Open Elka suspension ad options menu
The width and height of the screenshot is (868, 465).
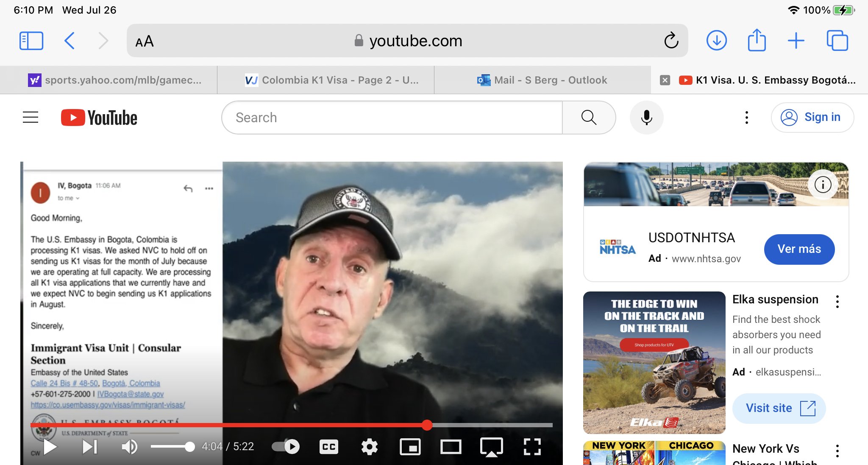point(837,302)
